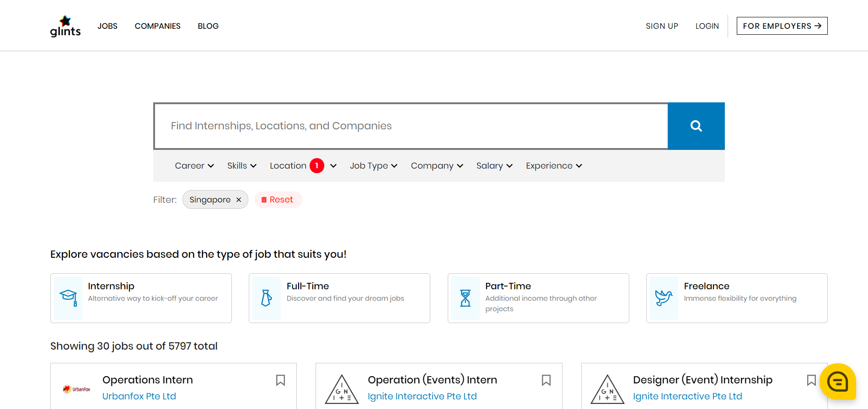Click the Glints logo
The image size is (868, 409).
click(65, 26)
